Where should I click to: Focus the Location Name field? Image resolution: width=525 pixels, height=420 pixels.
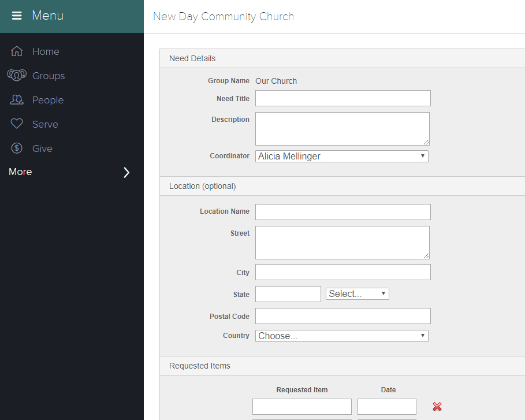click(343, 212)
